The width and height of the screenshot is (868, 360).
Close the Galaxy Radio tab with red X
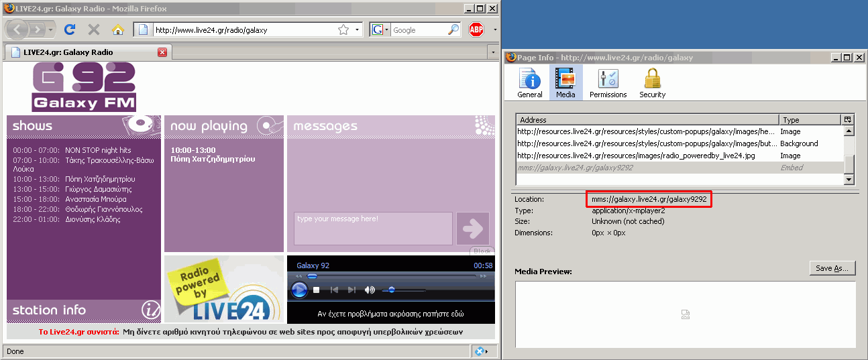[162, 52]
